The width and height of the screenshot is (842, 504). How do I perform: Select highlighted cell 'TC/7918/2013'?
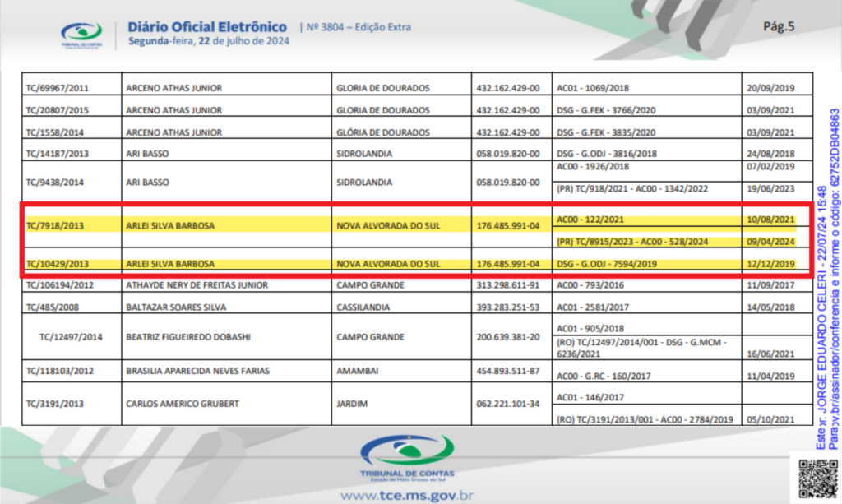pos(55,226)
